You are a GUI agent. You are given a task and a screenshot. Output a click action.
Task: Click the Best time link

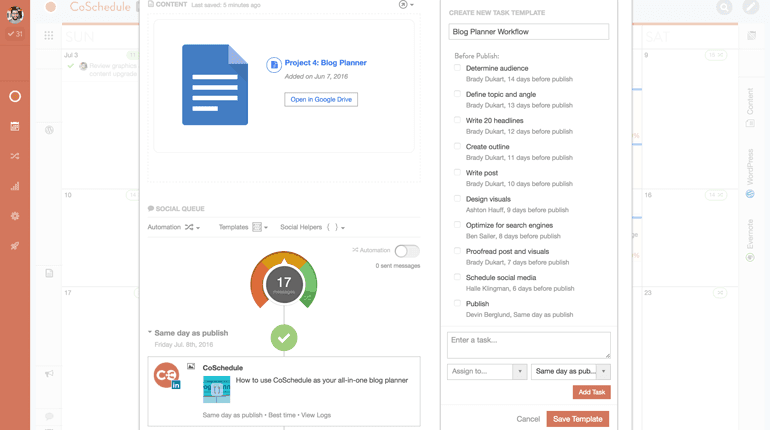tap(282, 415)
